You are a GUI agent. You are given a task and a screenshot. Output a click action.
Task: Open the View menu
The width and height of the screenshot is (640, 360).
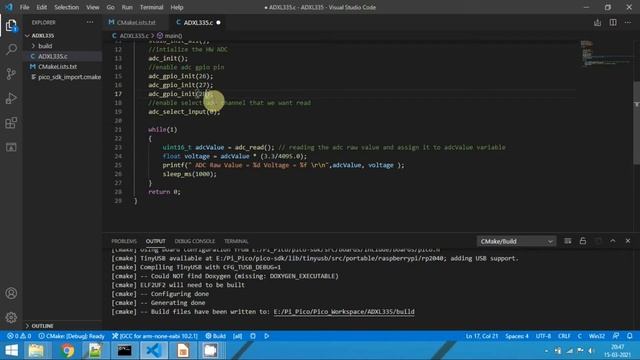[x=92, y=7]
